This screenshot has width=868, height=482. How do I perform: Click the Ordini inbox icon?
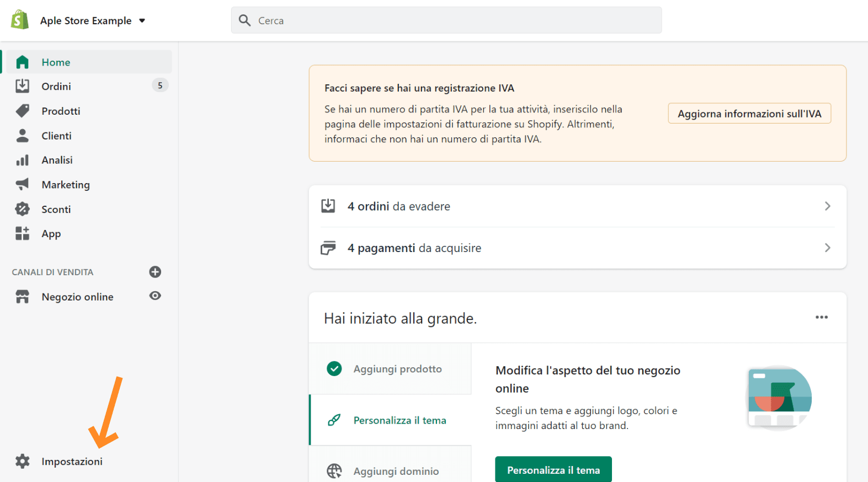click(22, 86)
